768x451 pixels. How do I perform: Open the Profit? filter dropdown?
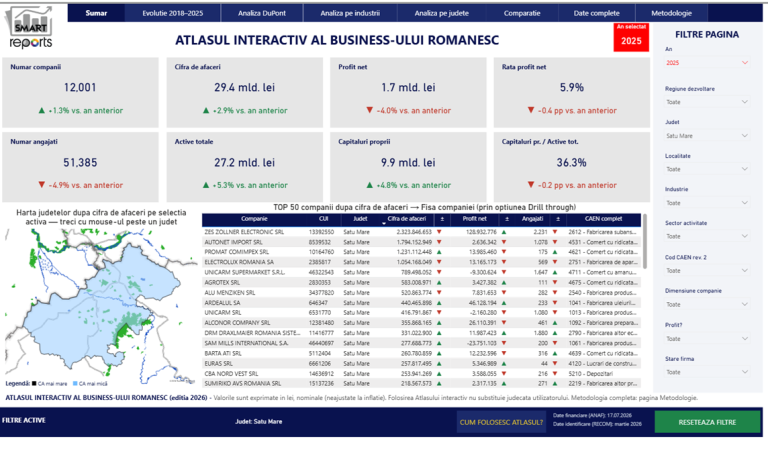(707, 338)
